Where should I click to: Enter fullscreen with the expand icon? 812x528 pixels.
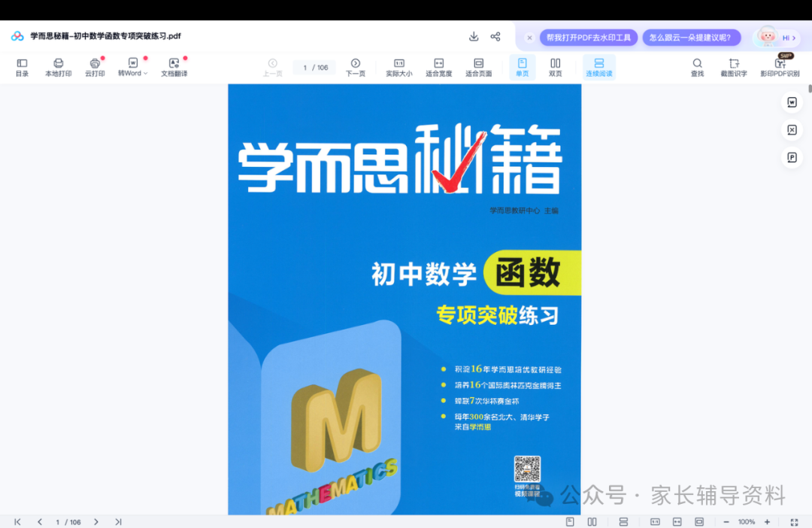click(x=795, y=522)
